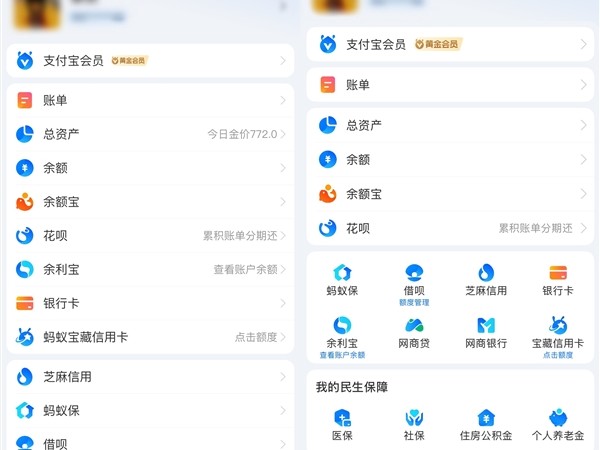
Task: Expand 余额 chevron in right panel
Action: 583,159
